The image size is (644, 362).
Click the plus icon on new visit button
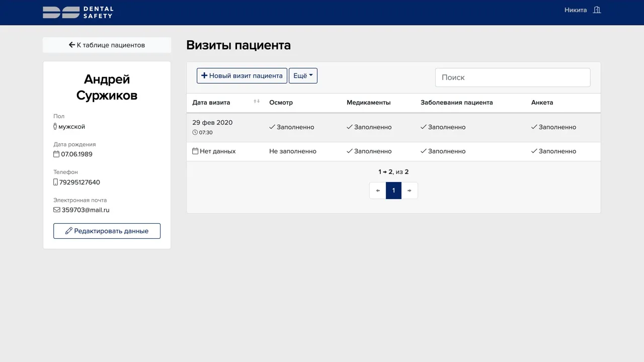tap(204, 75)
